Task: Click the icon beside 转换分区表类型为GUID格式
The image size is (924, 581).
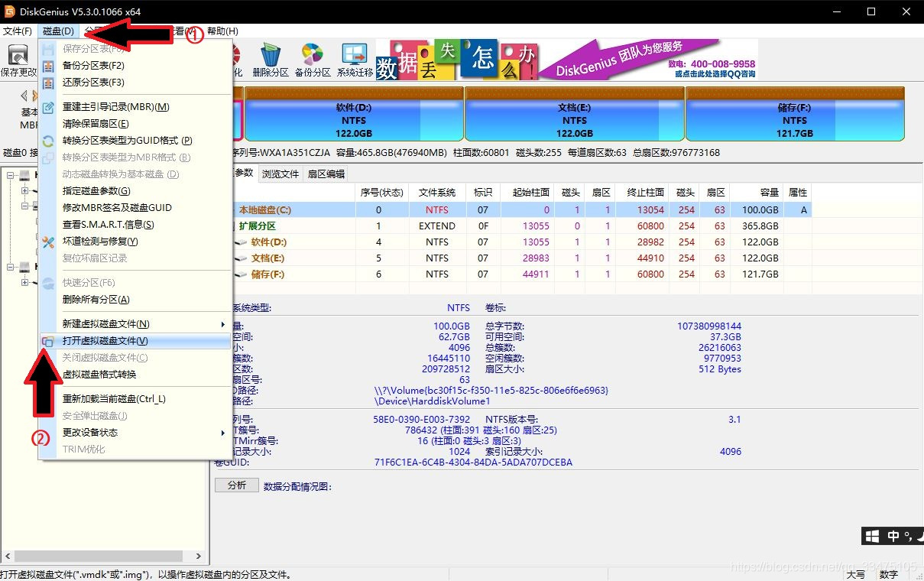Action: click(x=48, y=141)
